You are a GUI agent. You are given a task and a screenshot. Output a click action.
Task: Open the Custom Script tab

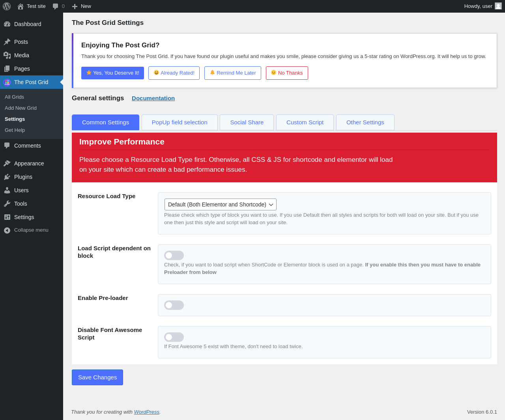point(305,122)
